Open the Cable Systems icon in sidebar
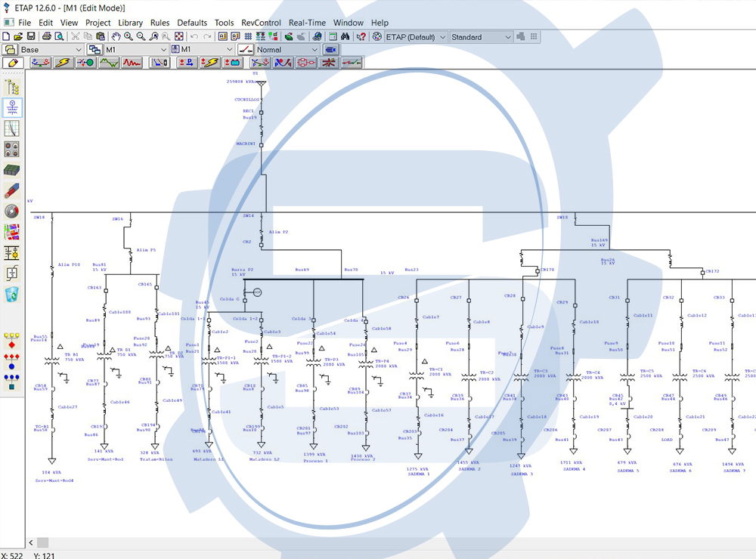Viewport: 756px width, 559px height. point(12,190)
